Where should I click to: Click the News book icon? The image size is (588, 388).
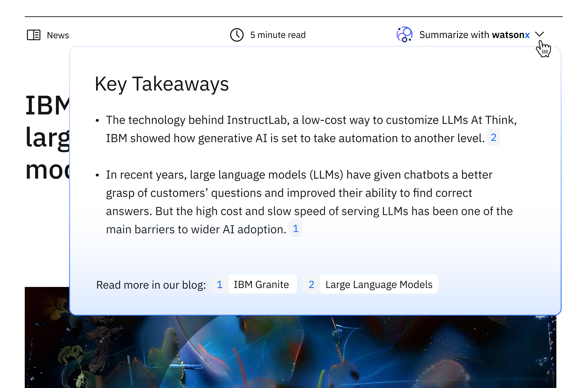point(34,35)
